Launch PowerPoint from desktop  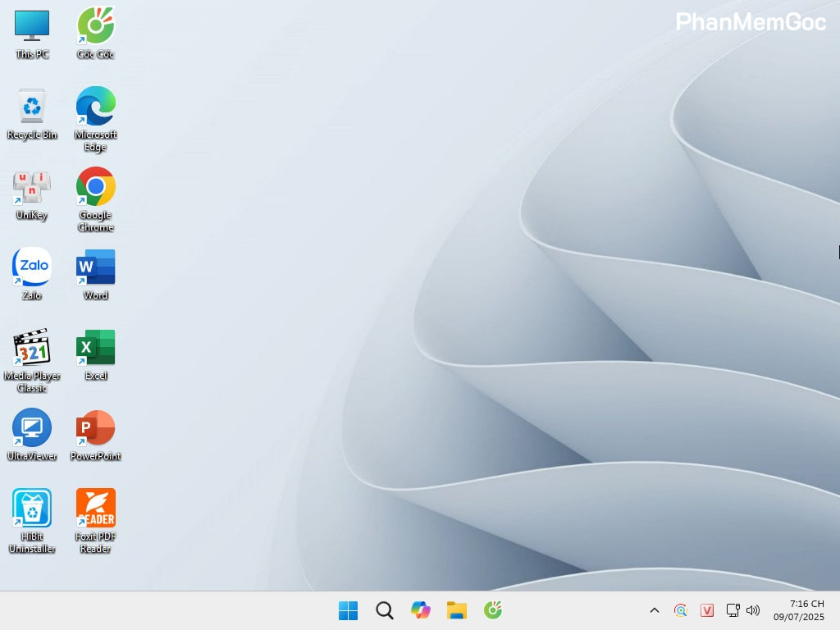coord(94,427)
